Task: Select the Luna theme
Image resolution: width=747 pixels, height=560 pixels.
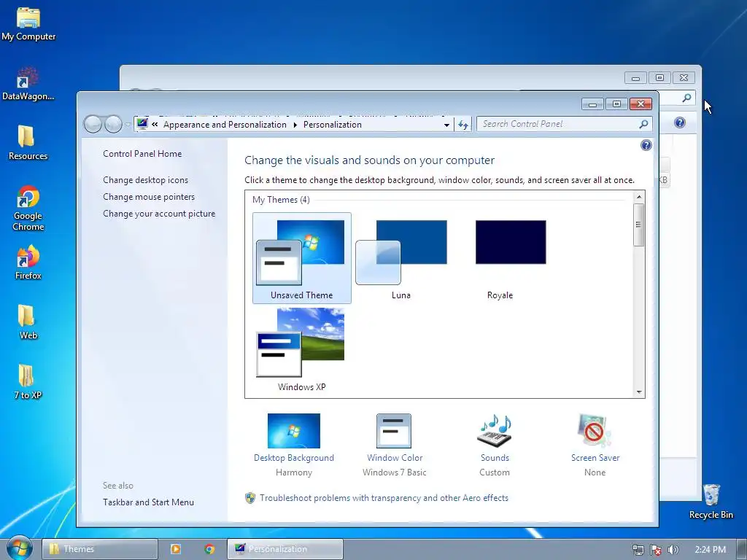Action: pos(400,258)
